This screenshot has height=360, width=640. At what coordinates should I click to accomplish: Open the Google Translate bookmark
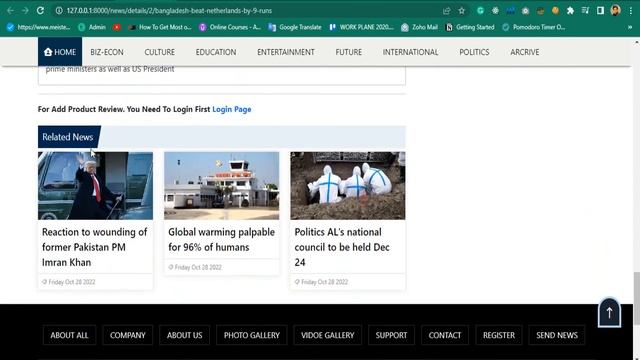(295, 27)
